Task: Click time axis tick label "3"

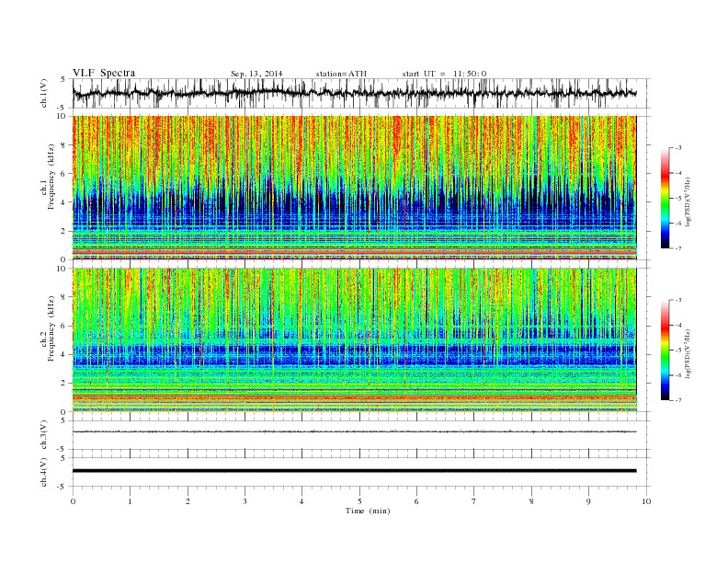Action: 245,501
